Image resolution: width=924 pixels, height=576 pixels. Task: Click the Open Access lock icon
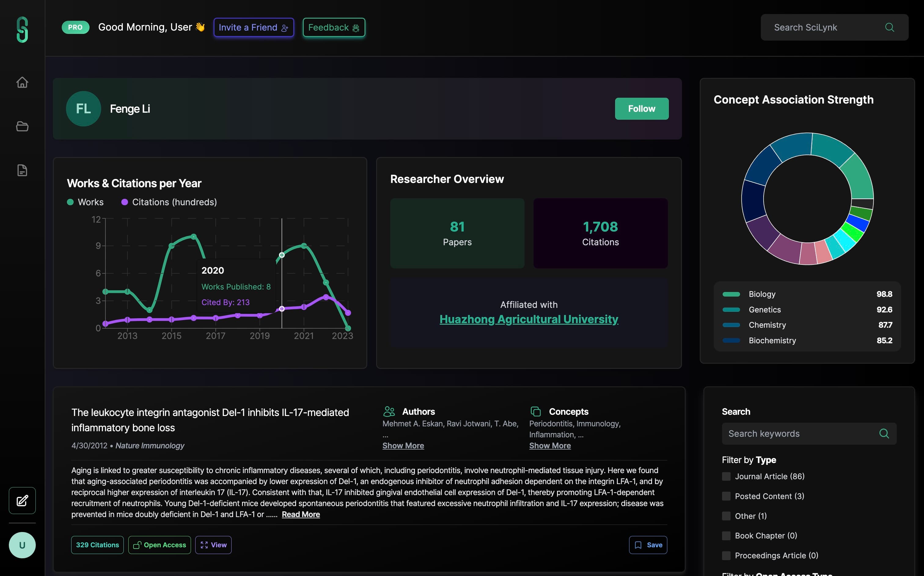[x=137, y=545]
